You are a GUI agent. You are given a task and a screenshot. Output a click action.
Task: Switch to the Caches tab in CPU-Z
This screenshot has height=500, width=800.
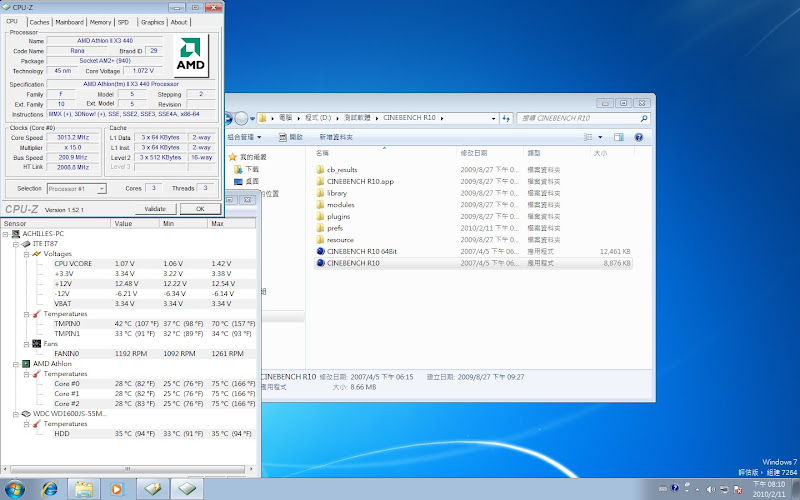click(x=39, y=22)
